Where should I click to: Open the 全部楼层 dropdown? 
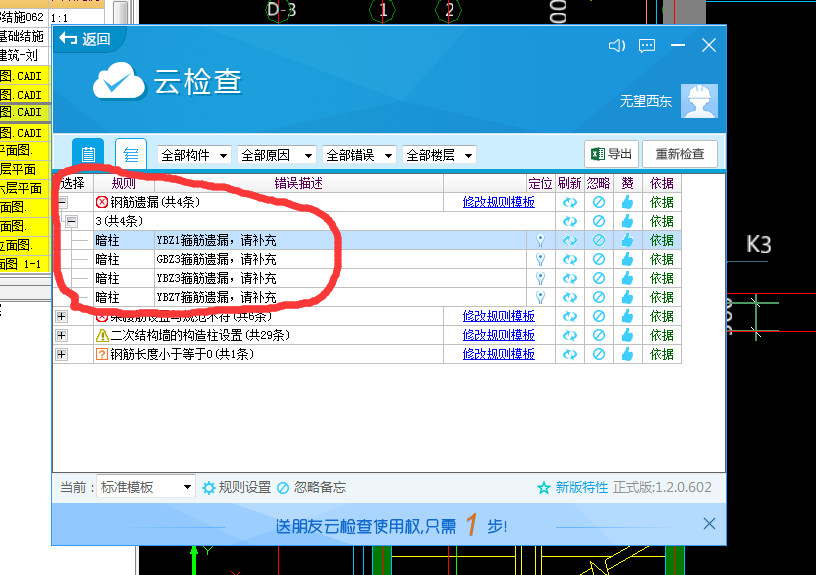click(x=439, y=155)
